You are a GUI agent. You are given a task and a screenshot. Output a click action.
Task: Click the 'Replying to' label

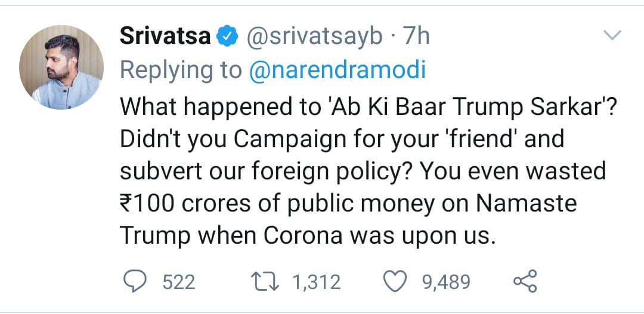[x=181, y=70]
